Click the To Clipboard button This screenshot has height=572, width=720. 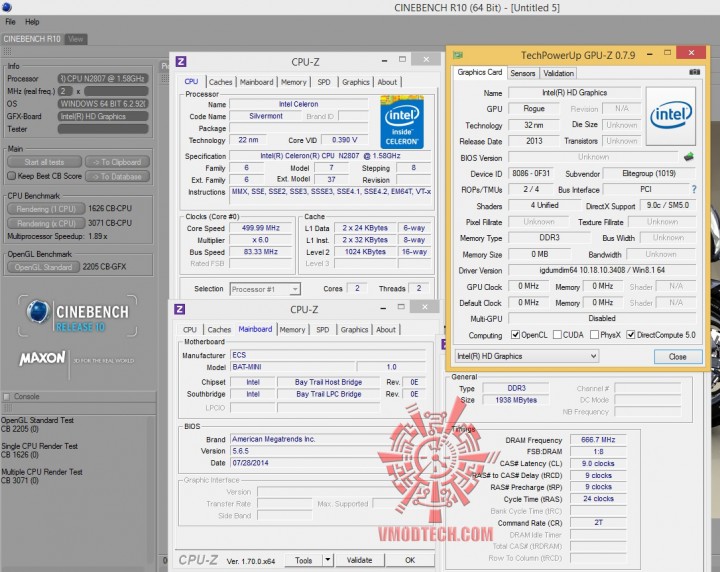(x=117, y=162)
